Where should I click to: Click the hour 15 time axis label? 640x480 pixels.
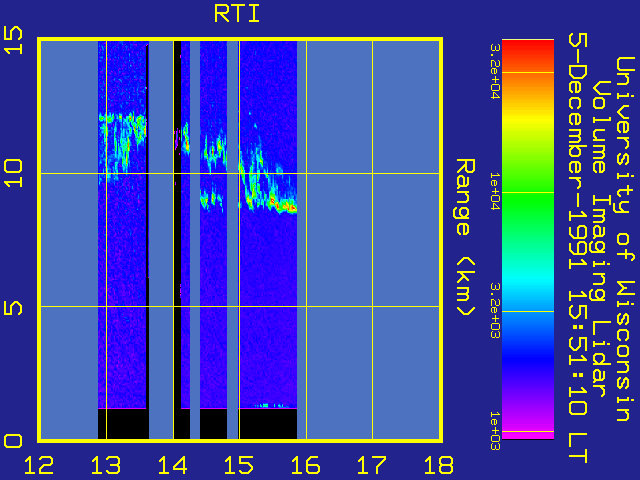click(x=239, y=465)
